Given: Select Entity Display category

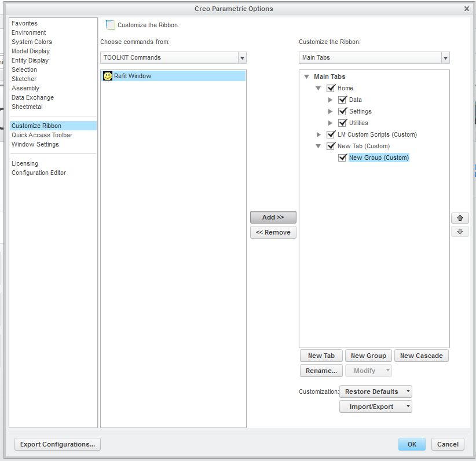Looking at the screenshot, I should (30, 60).
